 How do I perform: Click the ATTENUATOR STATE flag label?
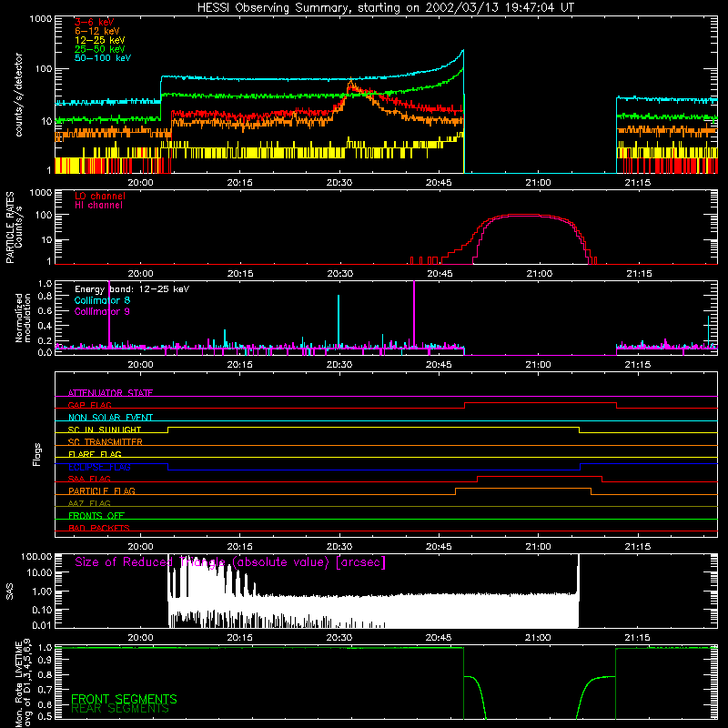coord(110,393)
